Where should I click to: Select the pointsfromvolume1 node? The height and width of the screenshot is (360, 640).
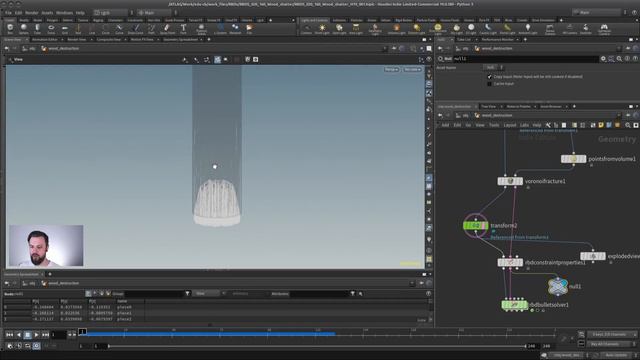(573, 159)
